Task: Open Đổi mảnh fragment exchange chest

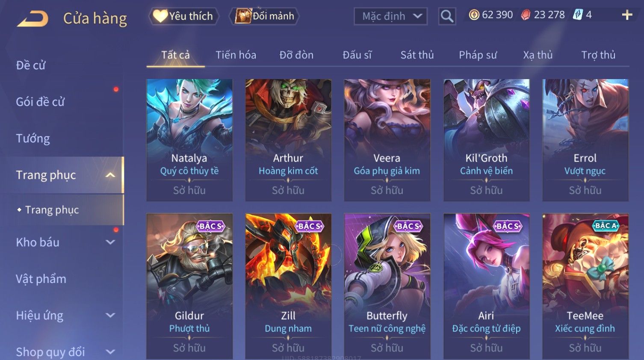Action: point(264,16)
